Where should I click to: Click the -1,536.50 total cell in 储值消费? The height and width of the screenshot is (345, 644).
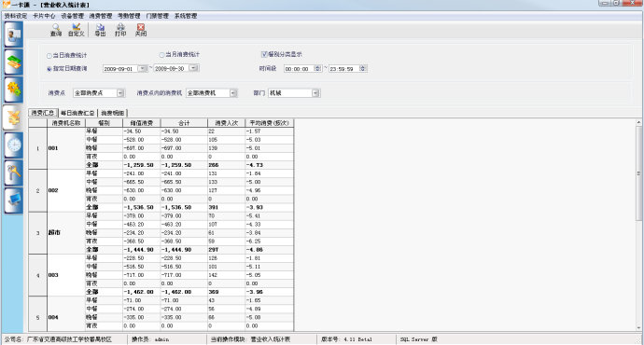coord(142,207)
